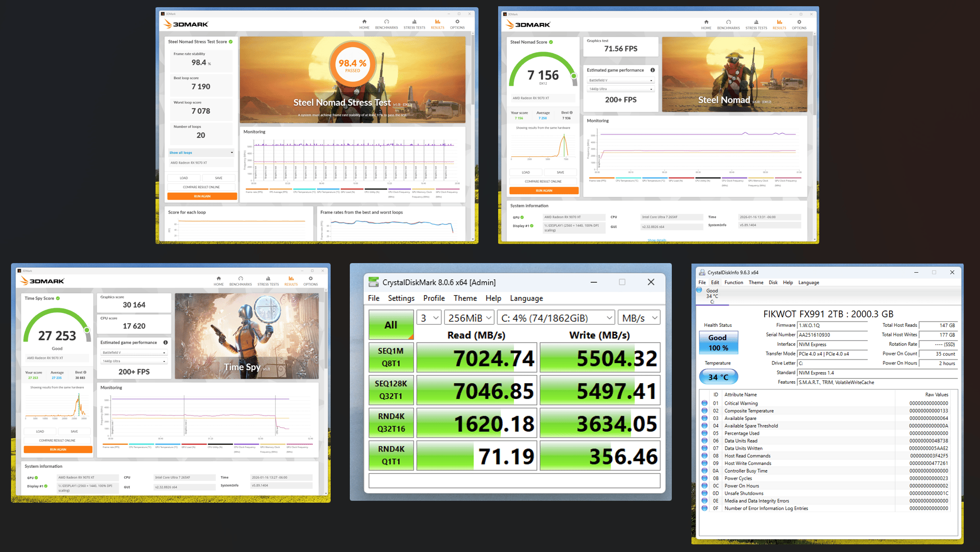The height and width of the screenshot is (552, 980).
Task: Click the CrystalDiskInfo title bar app icon
Action: click(702, 272)
